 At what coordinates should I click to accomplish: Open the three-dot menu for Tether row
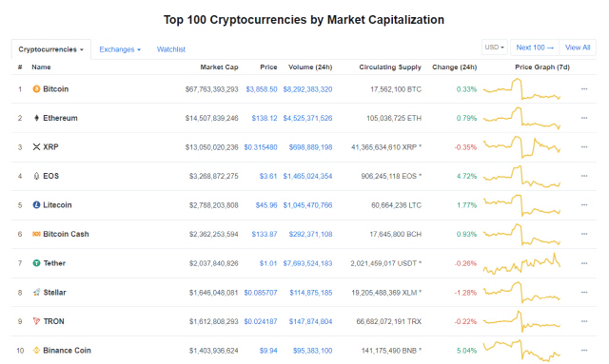(584, 263)
